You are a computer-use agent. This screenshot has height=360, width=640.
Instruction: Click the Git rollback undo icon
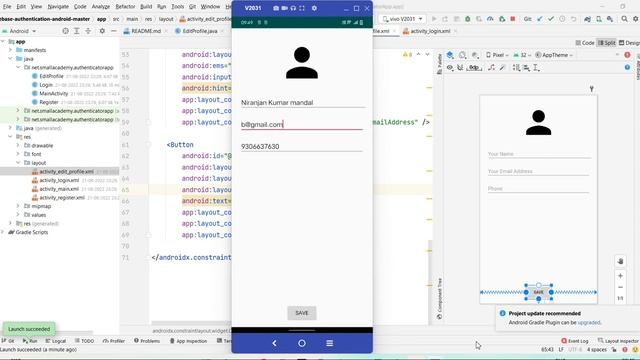[573, 19]
